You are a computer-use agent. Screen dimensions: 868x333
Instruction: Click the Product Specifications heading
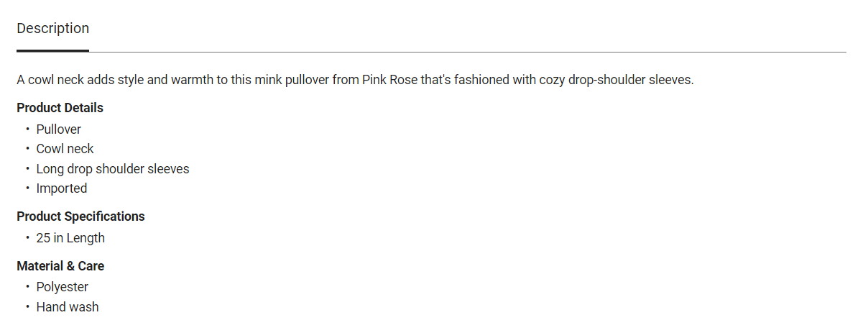pos(80,216)
